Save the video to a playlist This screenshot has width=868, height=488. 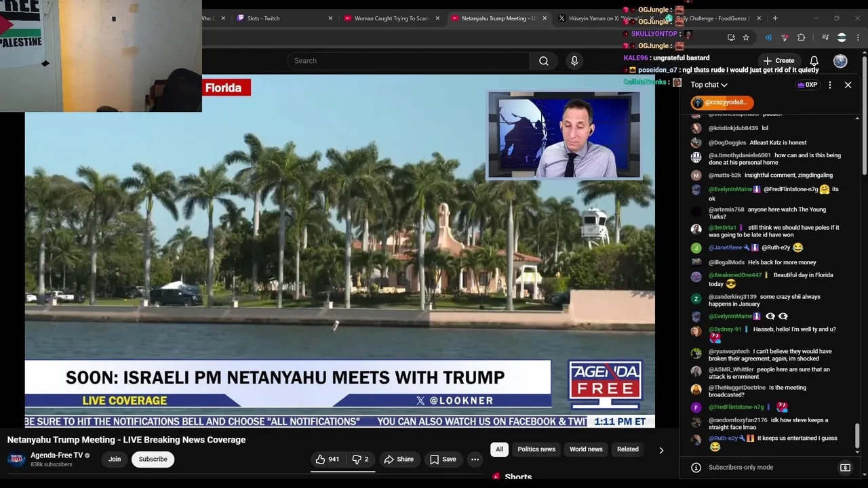click(x=443, y=460)
